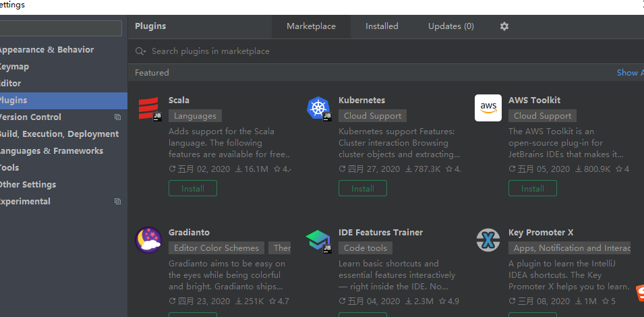Screen dimensions: 644x317
Task: Click the Featured section heading
Action: [x=152, y=73]
